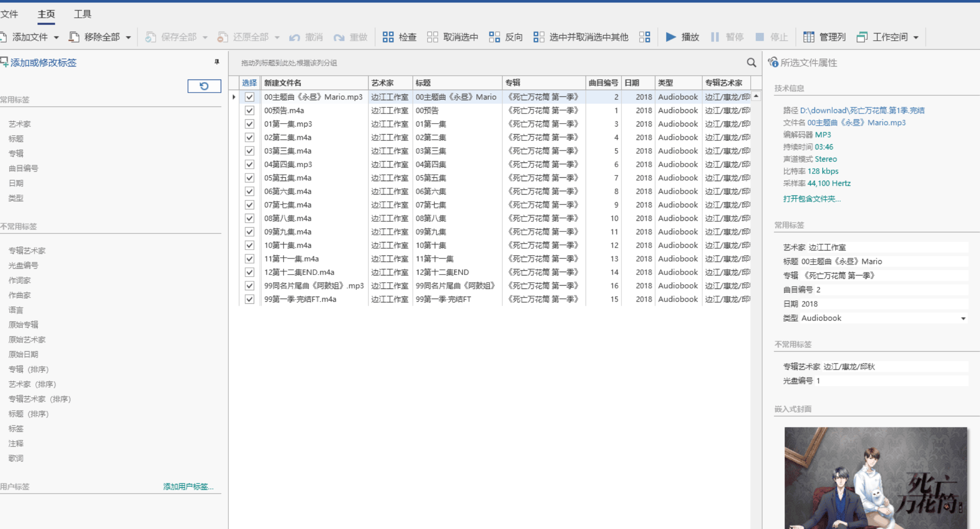Edit the 标题 field in properties panel
980x529 pixels.
(x=884, y=262)
